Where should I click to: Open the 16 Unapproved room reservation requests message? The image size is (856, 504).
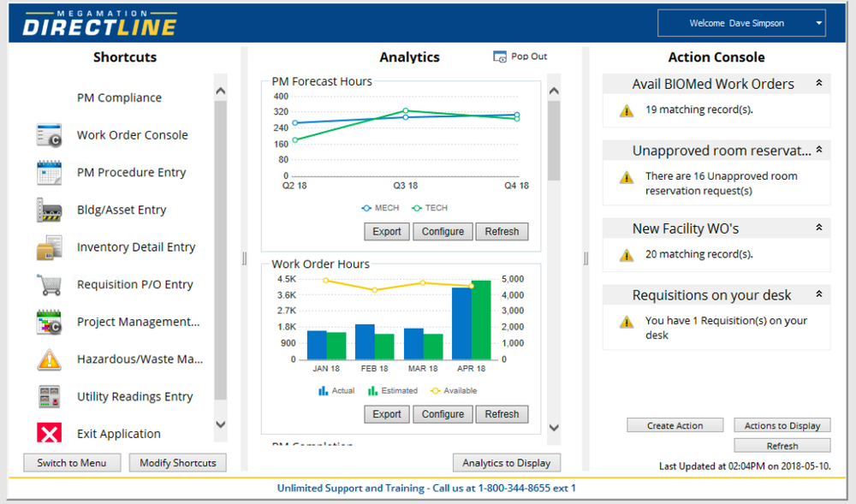tap(721, 183)
